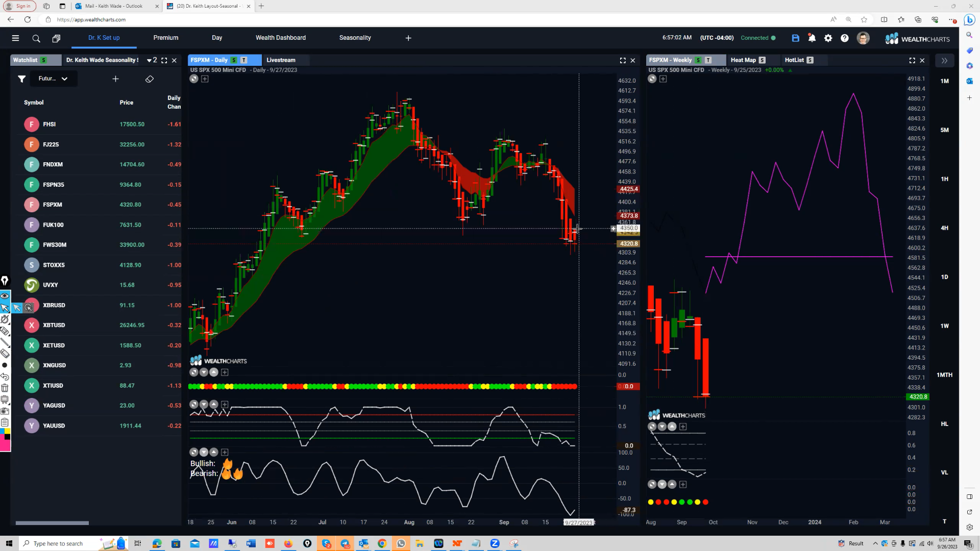The height and width of the screenshot is (551, 980).
Task: Add indicator via plus in weekly chart header
Action: point(663,79)
